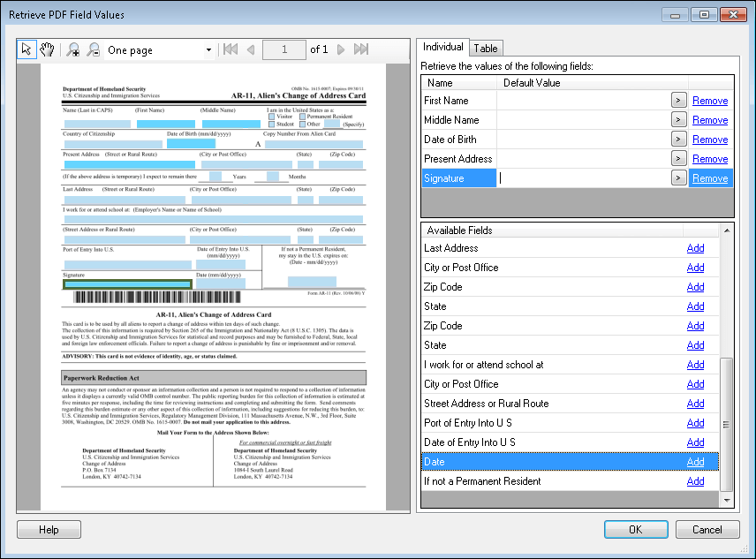Zoom in on the PDF preview
This screenshot has height=559, width=756.
[x=72, y=49]
